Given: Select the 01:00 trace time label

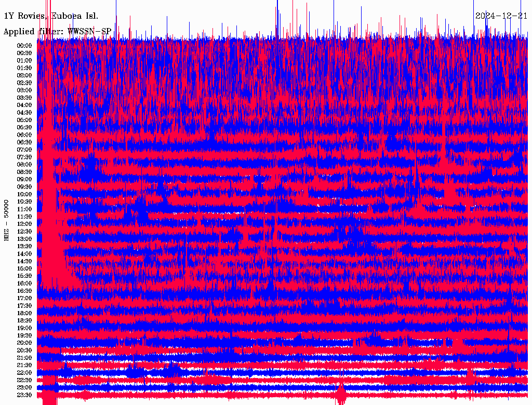Looking at the screenshot, I should point(24,60).
